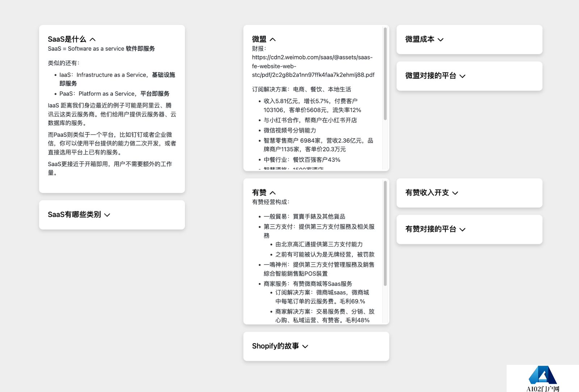Click paragraph starting 'IaaS 距离我们身边'

(112, 114)
